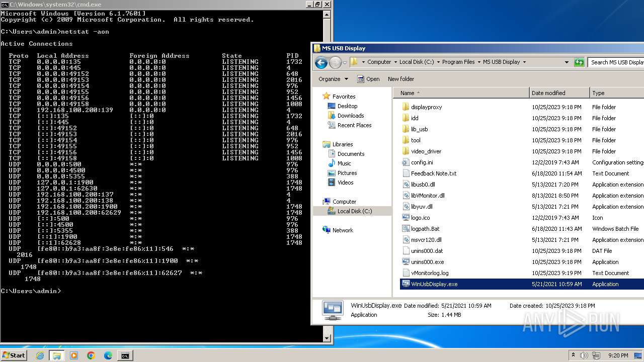Click the volume speaker tray icon
Image resolution: width=644 pixels, height=362 pixels.
584,355
